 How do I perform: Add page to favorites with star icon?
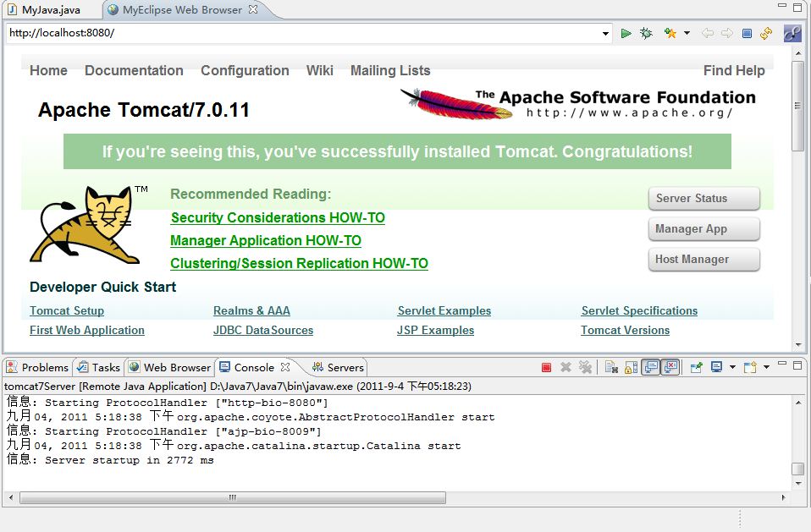(x=670, y=34)
